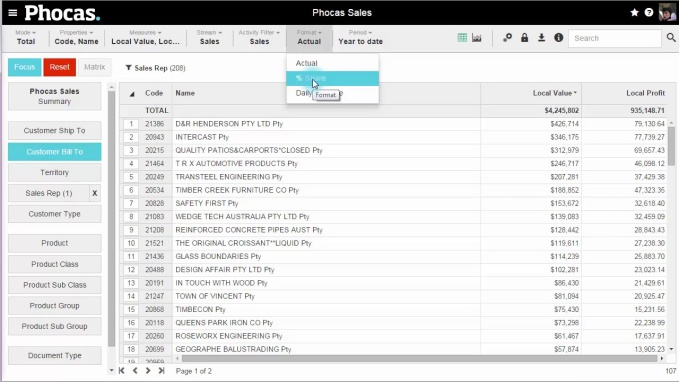Open the help question mark icon
This screenshot has width=679, height=382.
[649, 13]
